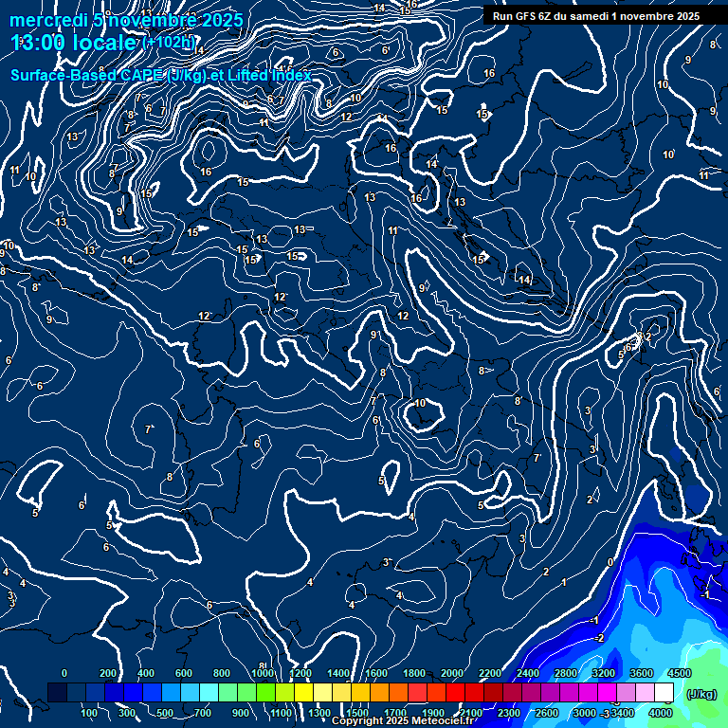Click the 'Copyright 2025 Meteociel.fr' footer text
Image resolution: width=728 pixels, height=728 pixels.
pyautogui.click(x=403, y=721)
